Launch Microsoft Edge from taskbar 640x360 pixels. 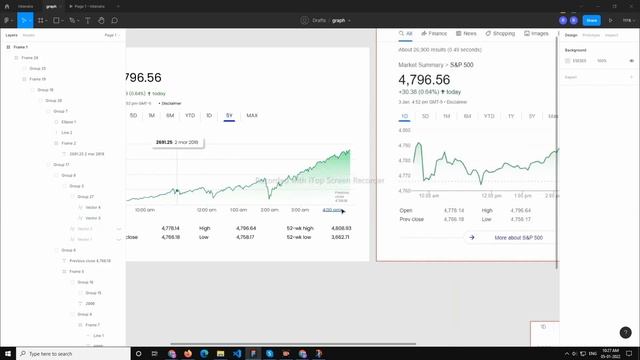(204, 353)
